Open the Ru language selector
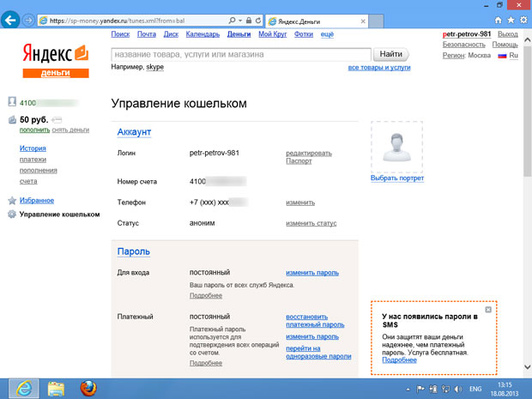This screenshot has height=399, width=532. 513,55
